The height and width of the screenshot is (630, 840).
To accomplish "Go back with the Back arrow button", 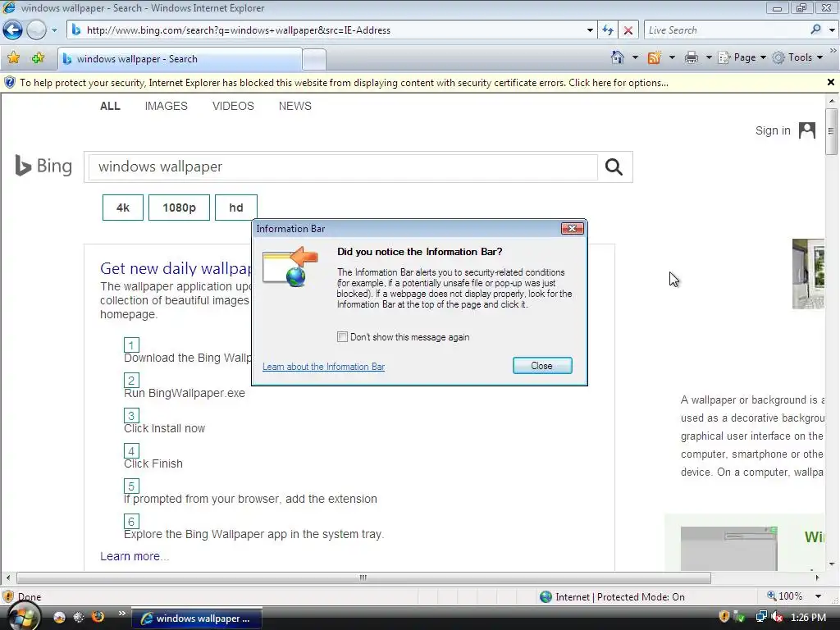I will coord(12,30).
